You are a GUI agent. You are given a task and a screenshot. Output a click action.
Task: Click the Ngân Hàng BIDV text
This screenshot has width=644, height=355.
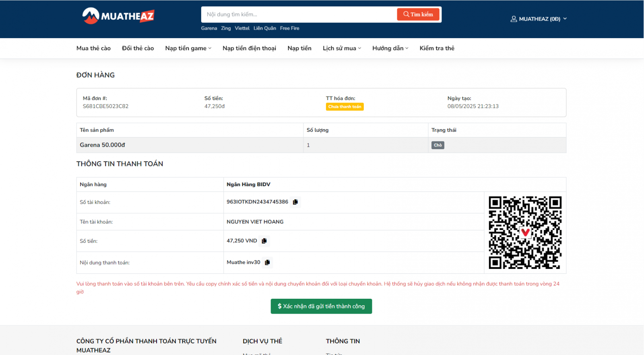[x=248, y=185]
